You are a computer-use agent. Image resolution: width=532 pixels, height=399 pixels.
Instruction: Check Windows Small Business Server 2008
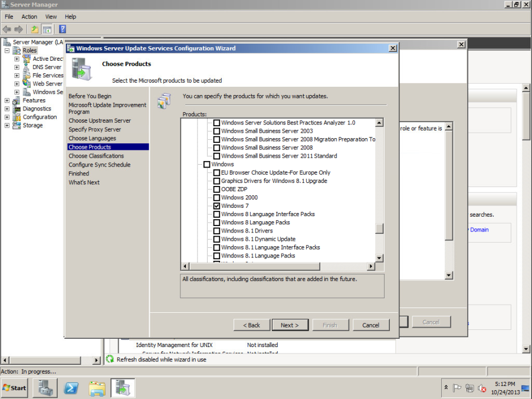pyautogui.click(x=216, y=148)
